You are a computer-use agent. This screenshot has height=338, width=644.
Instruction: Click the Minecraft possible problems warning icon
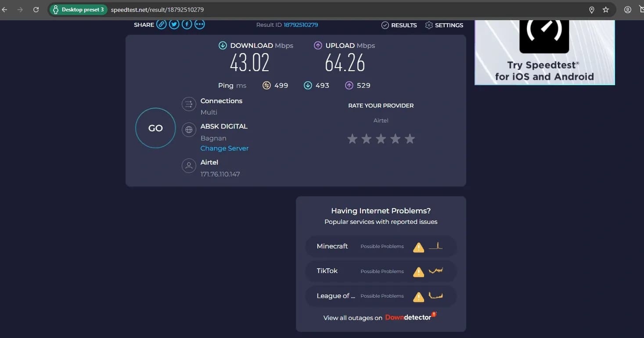click(418, 247)
